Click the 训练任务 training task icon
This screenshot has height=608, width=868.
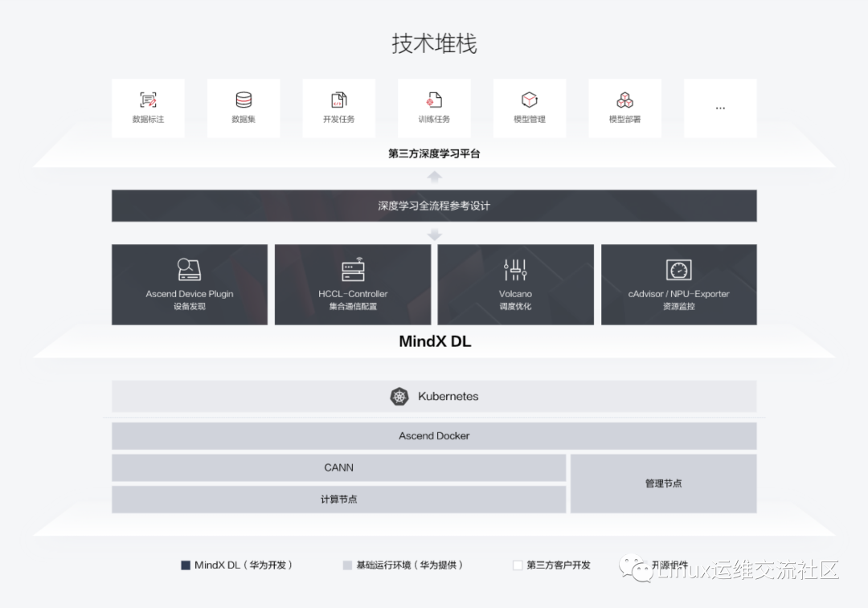pyautogui.click(x=434, y=100)
